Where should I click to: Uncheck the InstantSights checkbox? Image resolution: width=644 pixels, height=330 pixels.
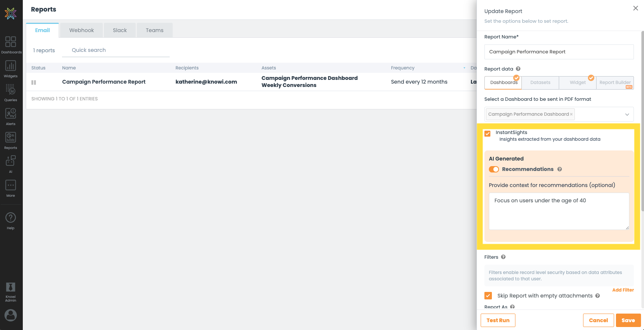coord(487,134)
